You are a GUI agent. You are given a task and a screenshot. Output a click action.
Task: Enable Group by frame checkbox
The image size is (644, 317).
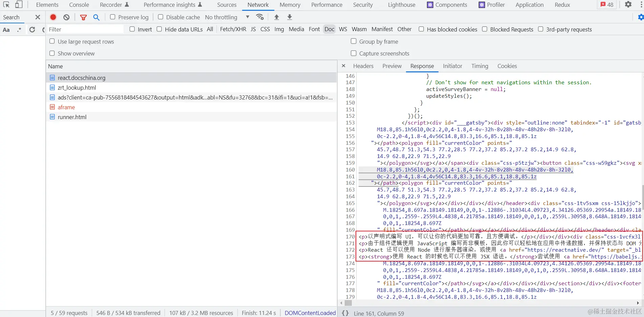coord(353,41)
